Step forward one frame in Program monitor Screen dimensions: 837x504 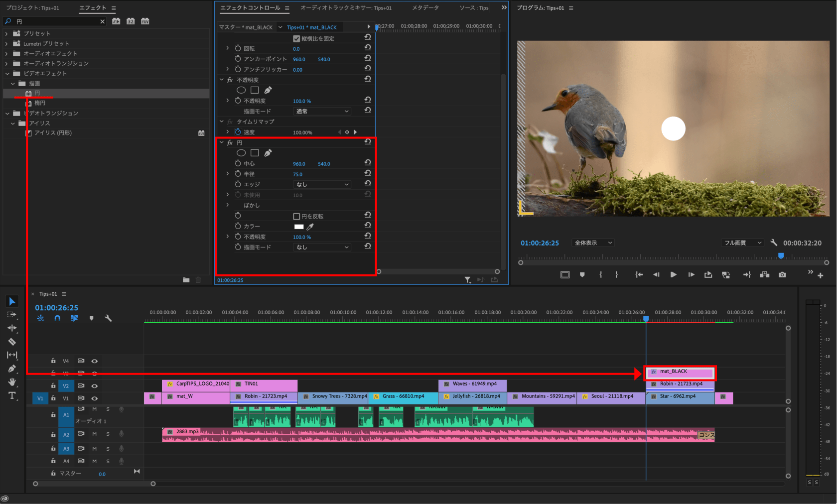[x=691, y=274]
